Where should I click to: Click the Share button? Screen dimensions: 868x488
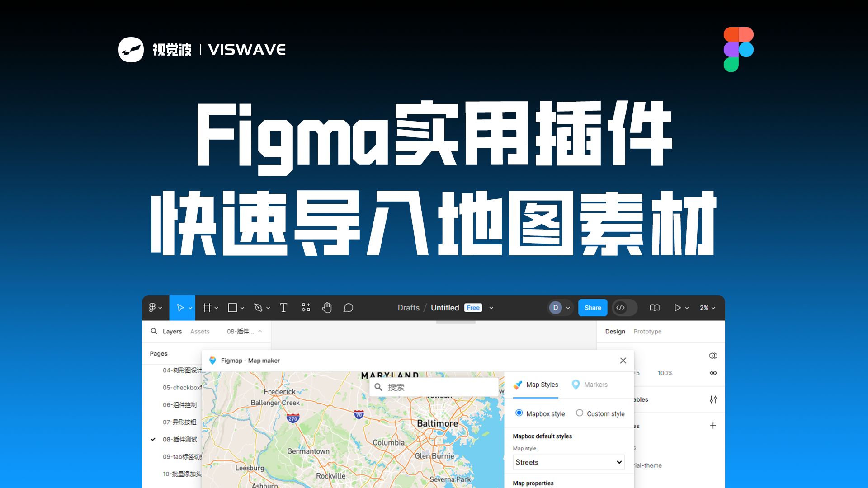(x=593, y=307)
